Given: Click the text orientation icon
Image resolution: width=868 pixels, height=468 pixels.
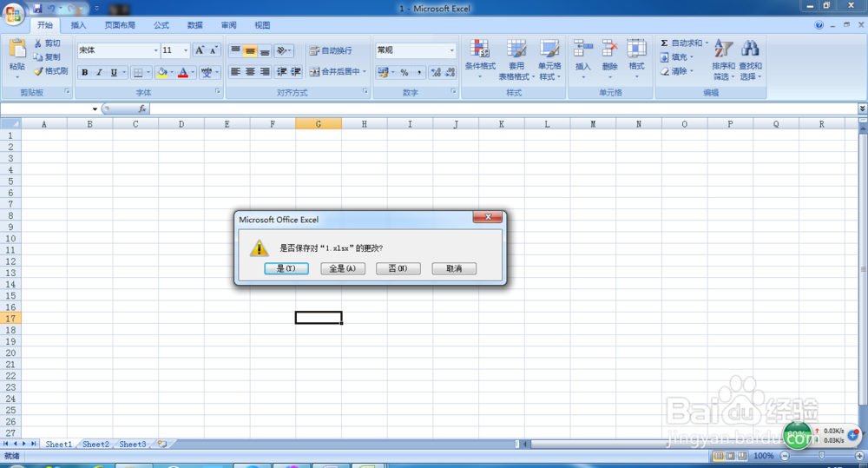Looking at the screenshot, I should click(x=282, y=51).
